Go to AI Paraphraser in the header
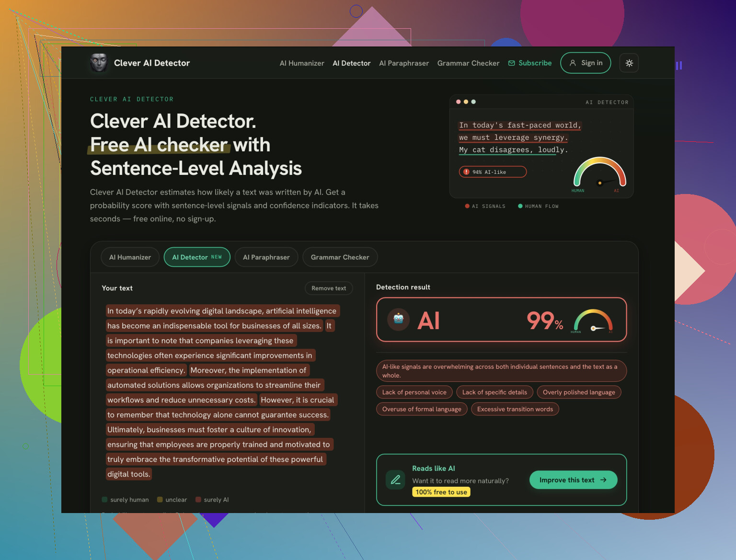This screenshot has width=736, height=560. [404, 63]
